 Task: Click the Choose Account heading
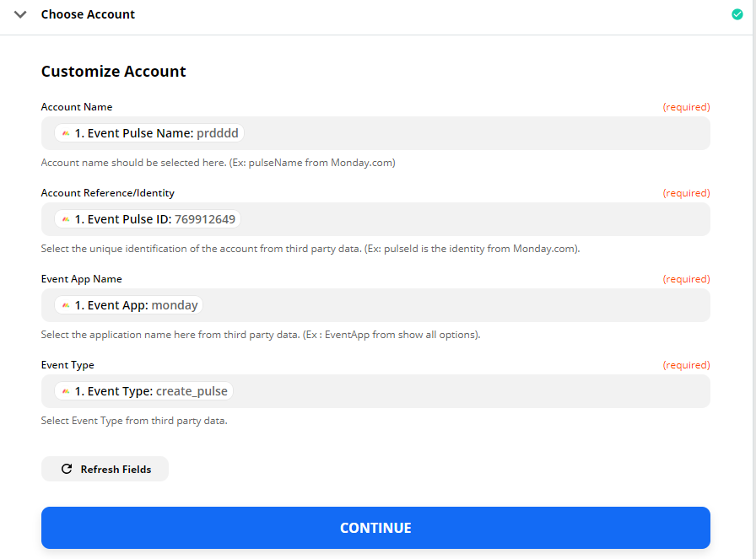click(88, 14)
